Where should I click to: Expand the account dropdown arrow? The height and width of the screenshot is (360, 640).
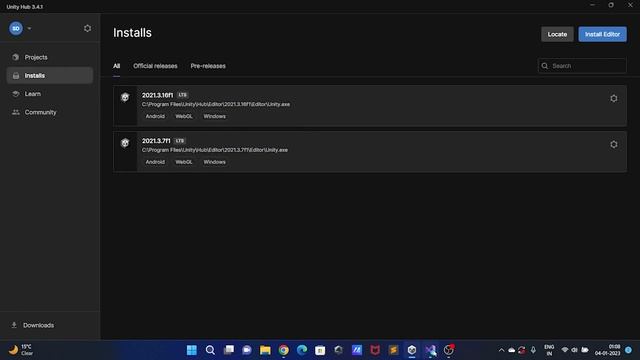[29, 29]
